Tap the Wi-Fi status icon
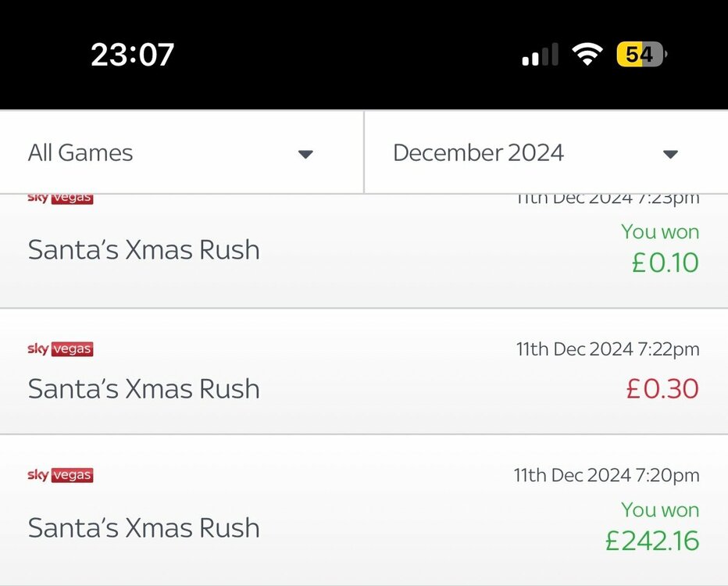 coord(587,55)
